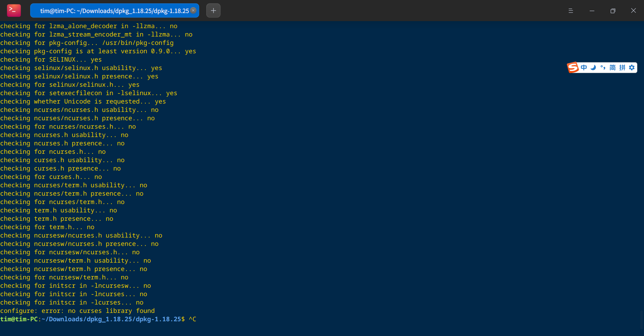Close the terminal window
The height and width of the screenshot is (336, 644).
pos(633,11)
